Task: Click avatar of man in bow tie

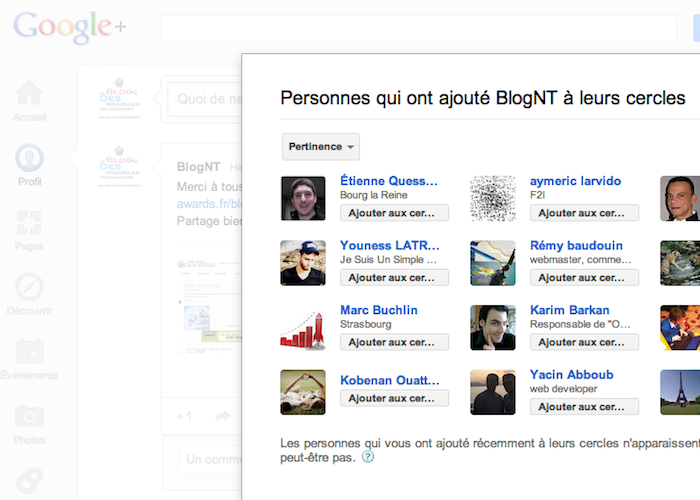Action: [x=680, y=198]
